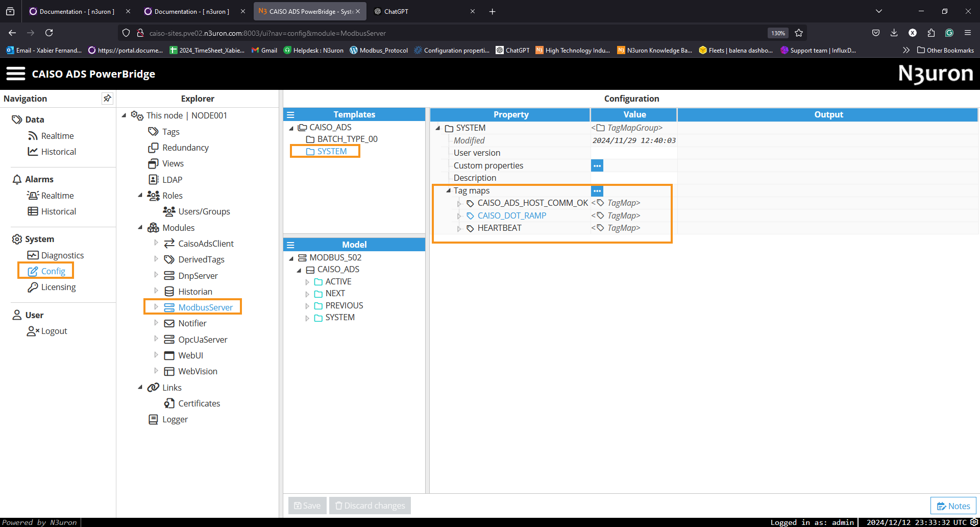Viewport: 980px width, 527px height.
Task: Select Users/Groups in the Explorer
Action: coord(197,211)
